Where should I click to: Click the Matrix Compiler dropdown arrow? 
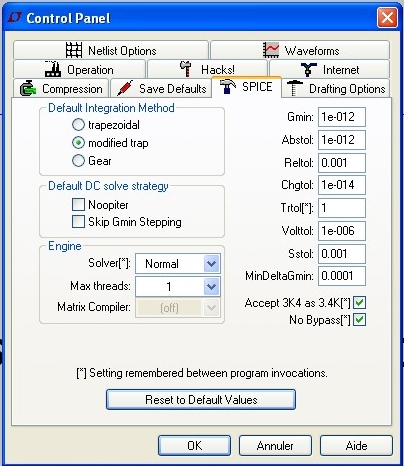tap(211, 307)
